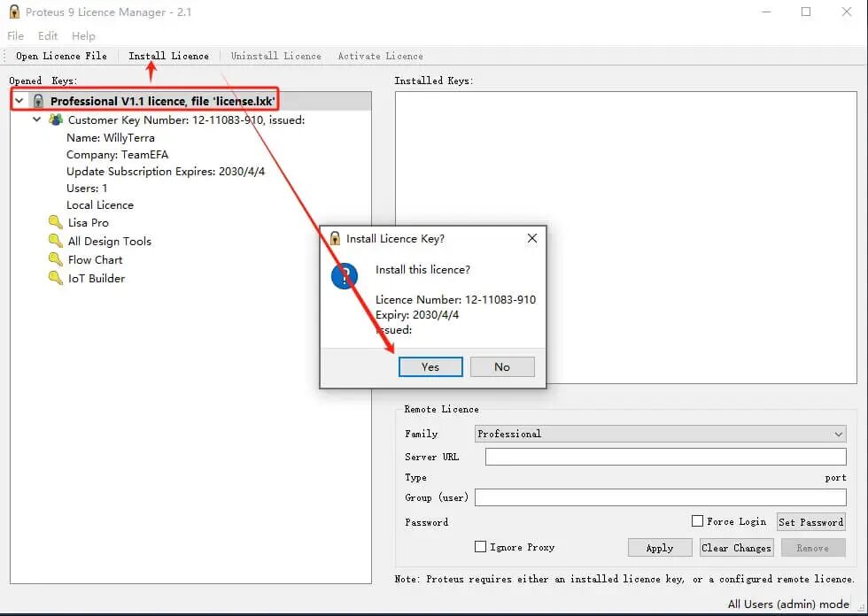
Task: Select the 'Company: TeamEFA' row
Action: pos(117,154)
